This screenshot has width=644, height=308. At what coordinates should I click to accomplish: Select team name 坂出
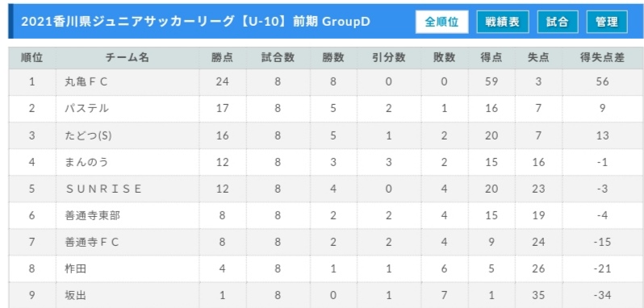[76, 295]
